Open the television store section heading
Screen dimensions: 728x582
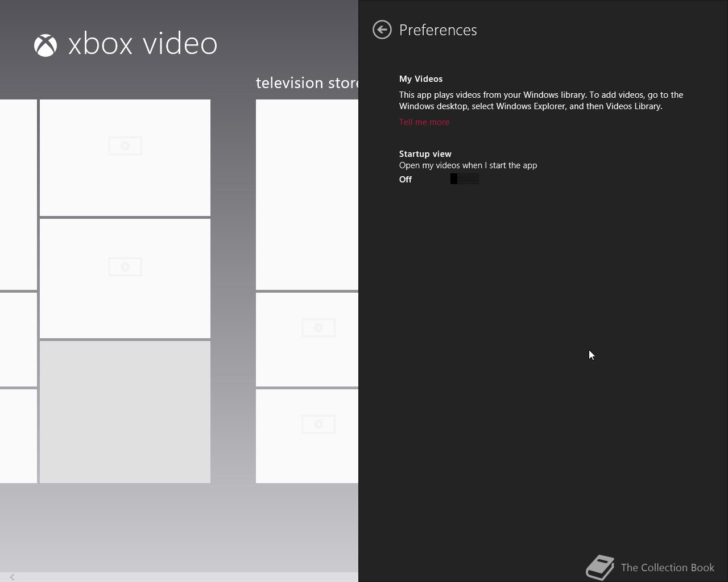click(x=307, y=83)
